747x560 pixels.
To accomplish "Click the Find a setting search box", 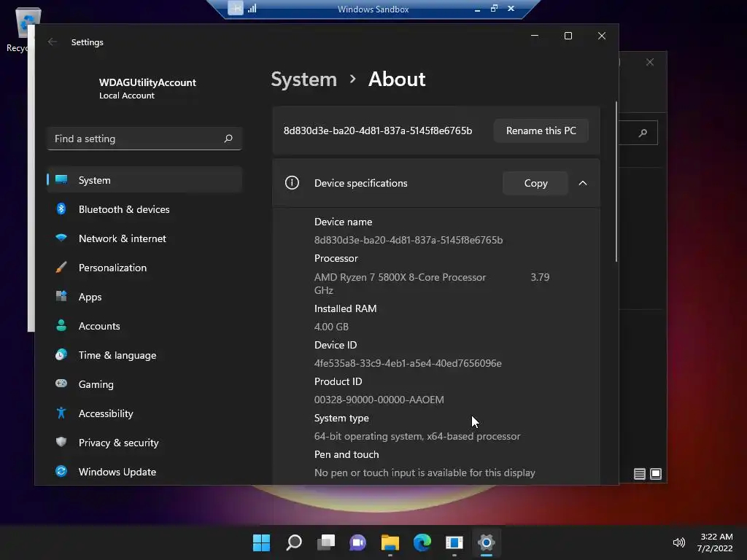I will point(144,139).
